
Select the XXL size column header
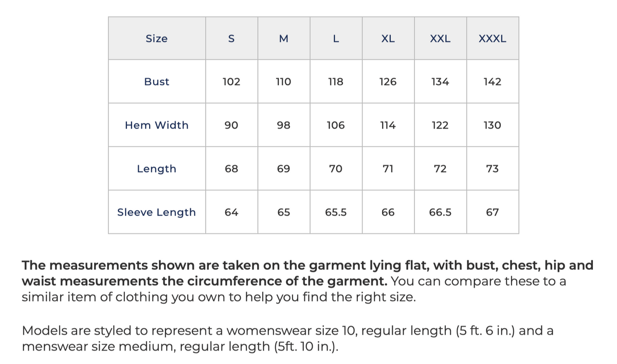tap(440, 39)
